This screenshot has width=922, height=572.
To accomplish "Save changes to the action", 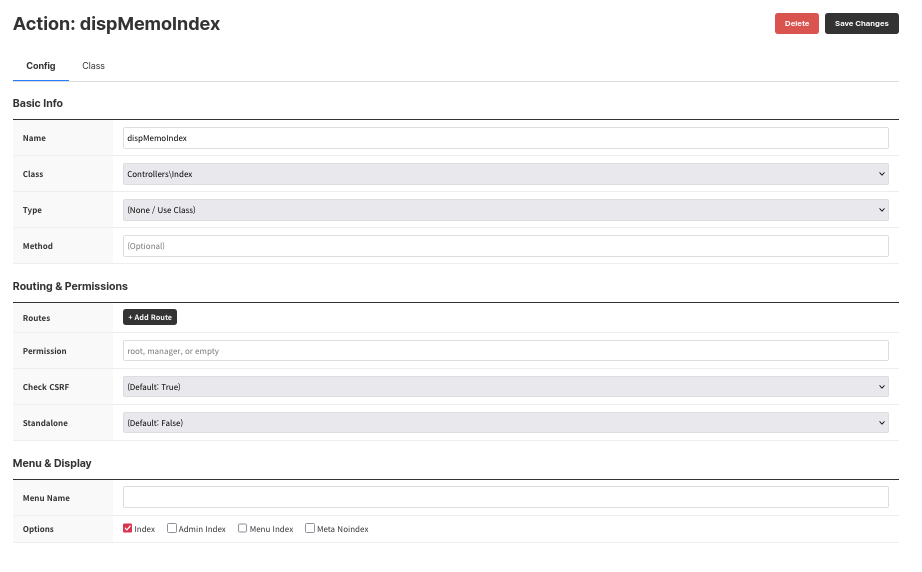I will click(x=861, y=23).
